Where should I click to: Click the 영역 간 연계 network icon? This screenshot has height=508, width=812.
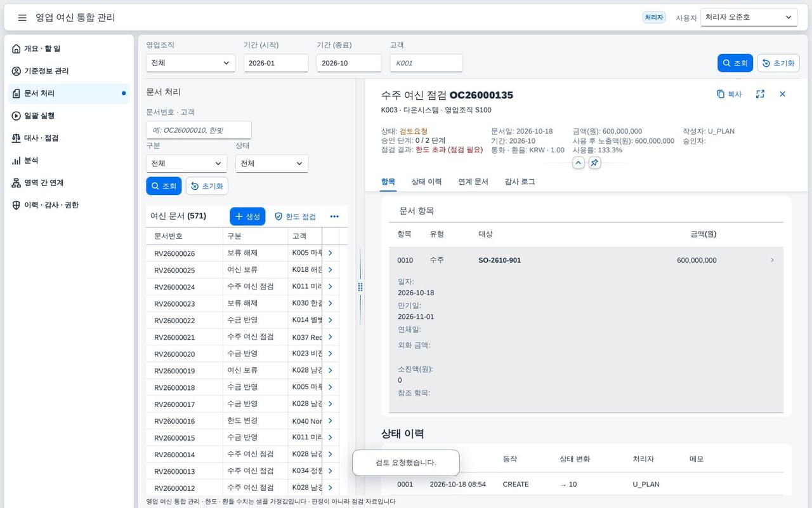16,183
